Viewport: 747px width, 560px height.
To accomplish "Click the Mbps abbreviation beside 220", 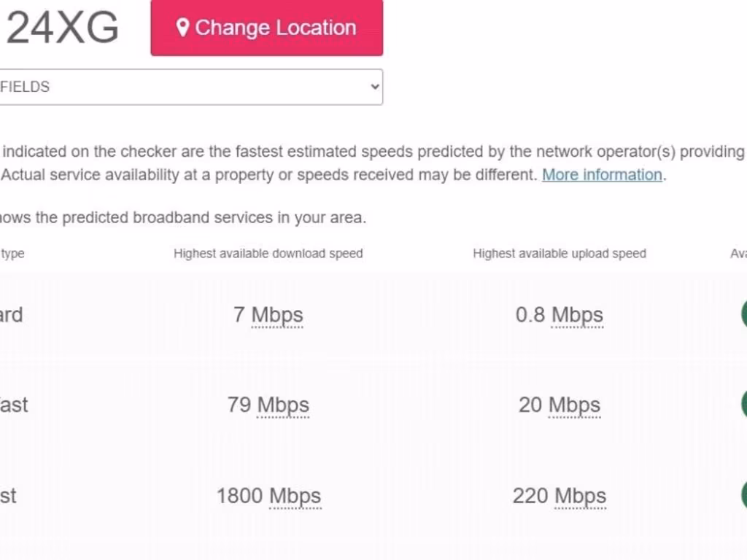I will [x=580, y=496].
